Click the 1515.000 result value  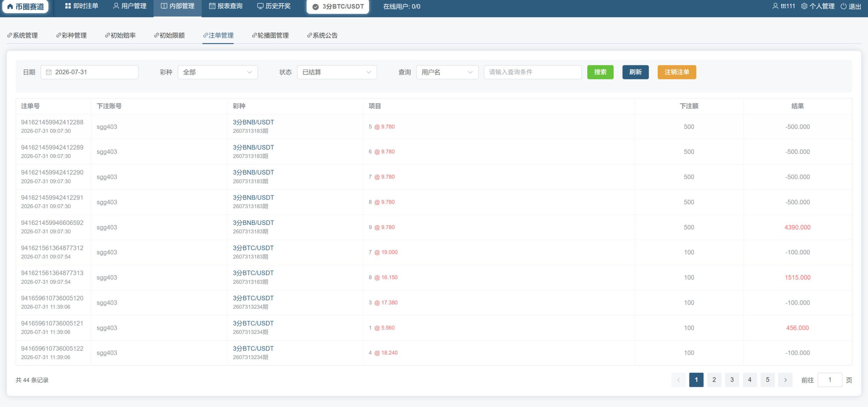[797, 278]
